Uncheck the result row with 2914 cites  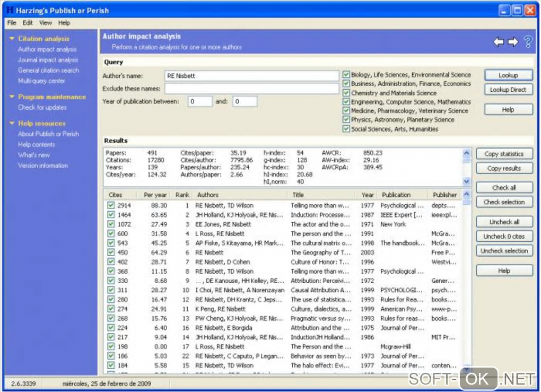(111, 205)
